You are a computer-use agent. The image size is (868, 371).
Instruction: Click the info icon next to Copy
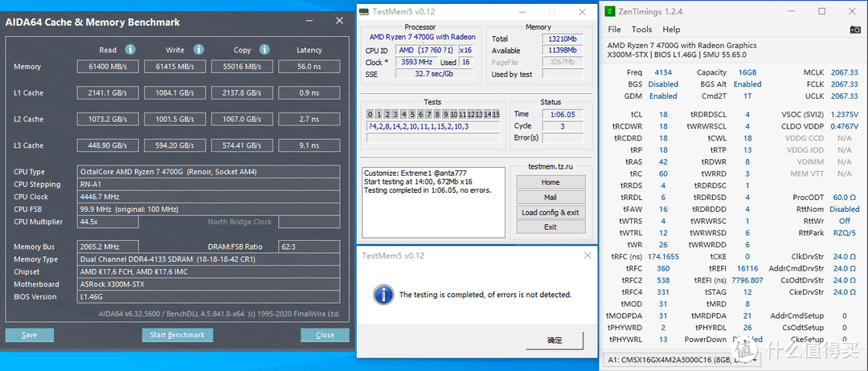point(264,50)
